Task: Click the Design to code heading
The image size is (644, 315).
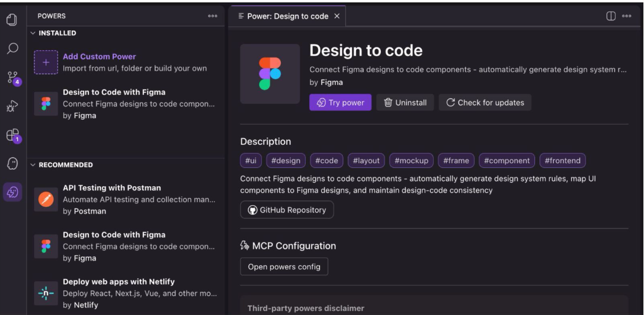Action: click(366, 50)
